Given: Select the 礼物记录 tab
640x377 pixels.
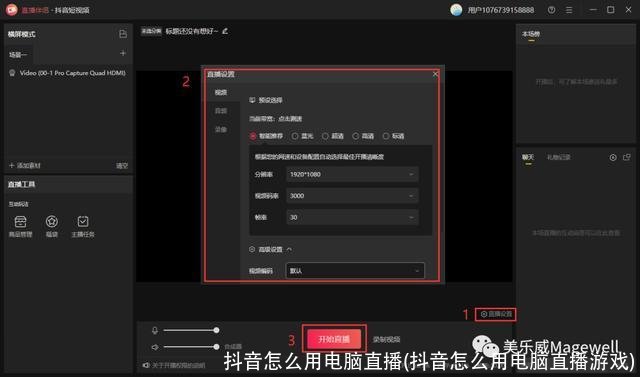Looking at the screenshot, I should coord(558,157).
